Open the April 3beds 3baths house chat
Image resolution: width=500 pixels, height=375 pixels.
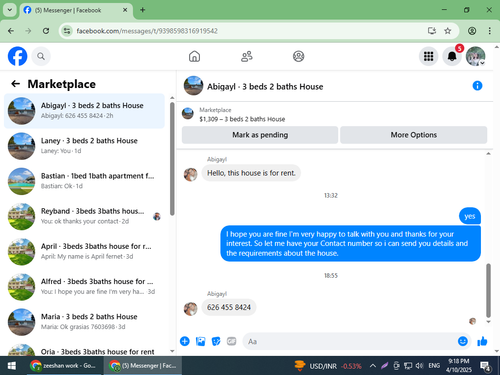coord(84,251)
